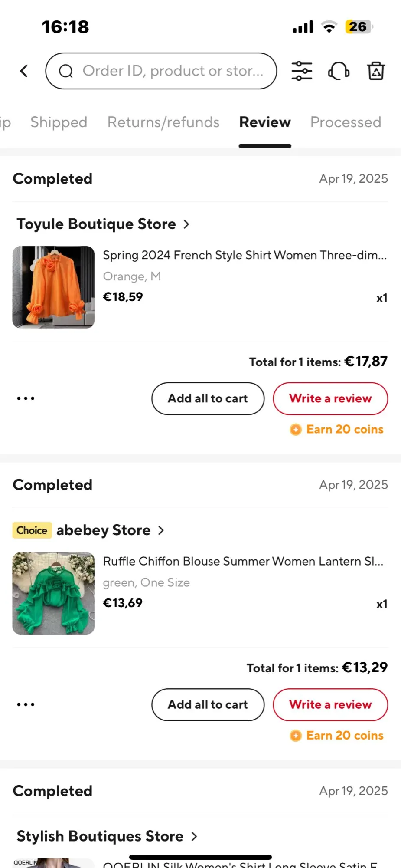Switch to the Shipped tab
The height and width of the screenshot is (868, 401).
pyautogui.click(x=59, y=122)
